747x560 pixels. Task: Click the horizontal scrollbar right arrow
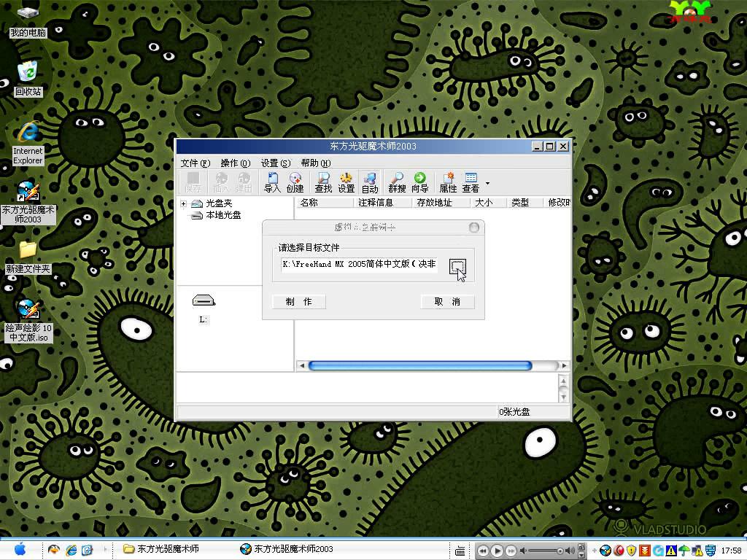pyautogui.click(x=564, y=366)
